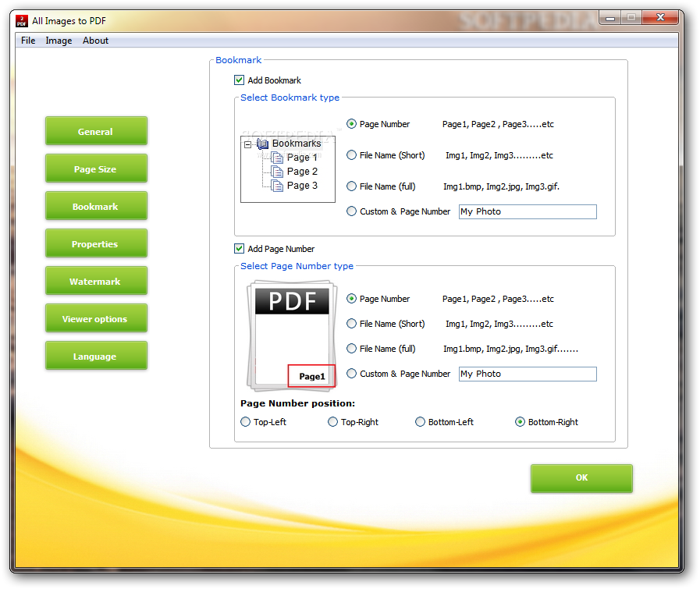
Task: Select Page 2 in bookmarks tree
Action: 302,172
